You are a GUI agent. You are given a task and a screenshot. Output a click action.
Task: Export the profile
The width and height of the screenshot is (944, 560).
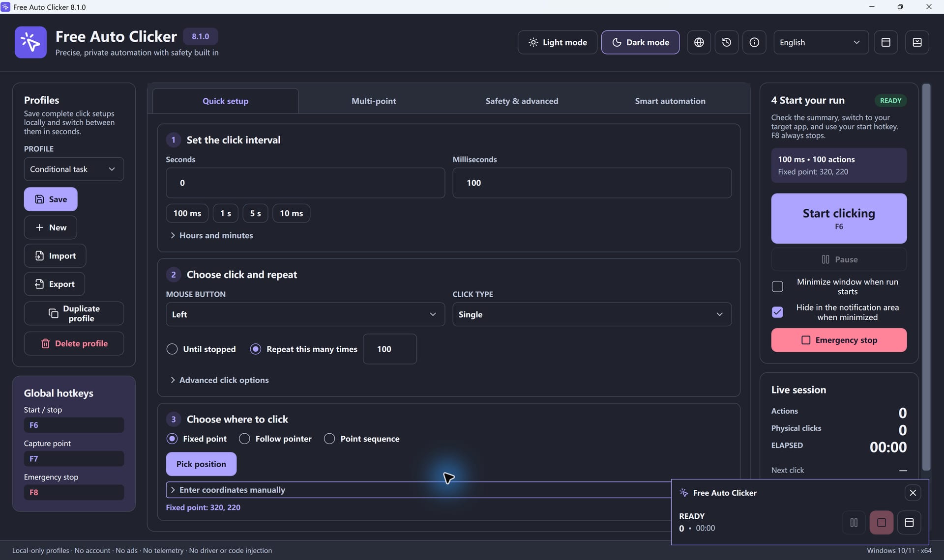click(55, 284)
